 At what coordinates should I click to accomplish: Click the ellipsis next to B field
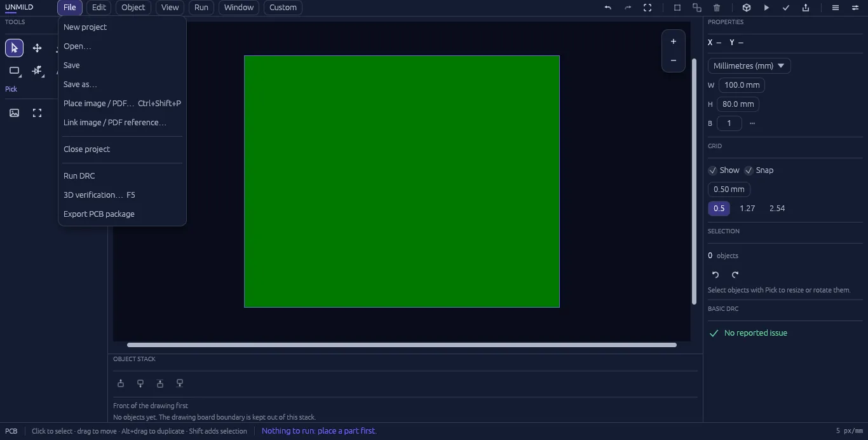point(752,123)
